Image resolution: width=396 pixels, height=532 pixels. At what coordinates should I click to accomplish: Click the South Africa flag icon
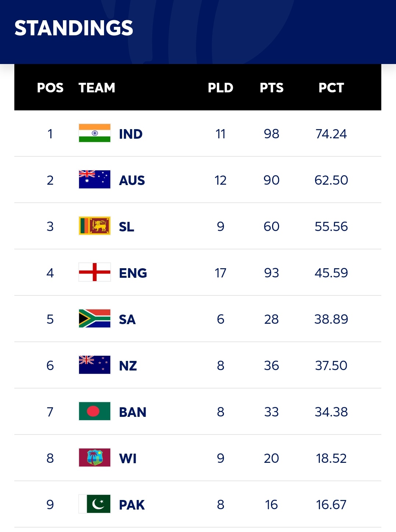94,319
